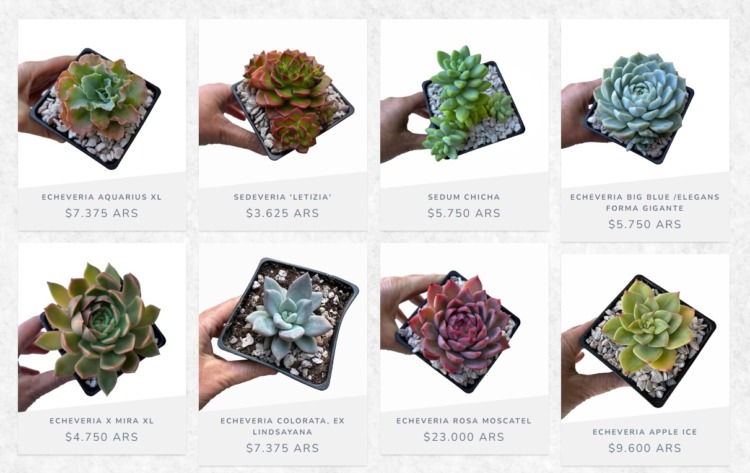Open the Sedum Chicha title link
The image size is (750, 473).
coord(464,197)
